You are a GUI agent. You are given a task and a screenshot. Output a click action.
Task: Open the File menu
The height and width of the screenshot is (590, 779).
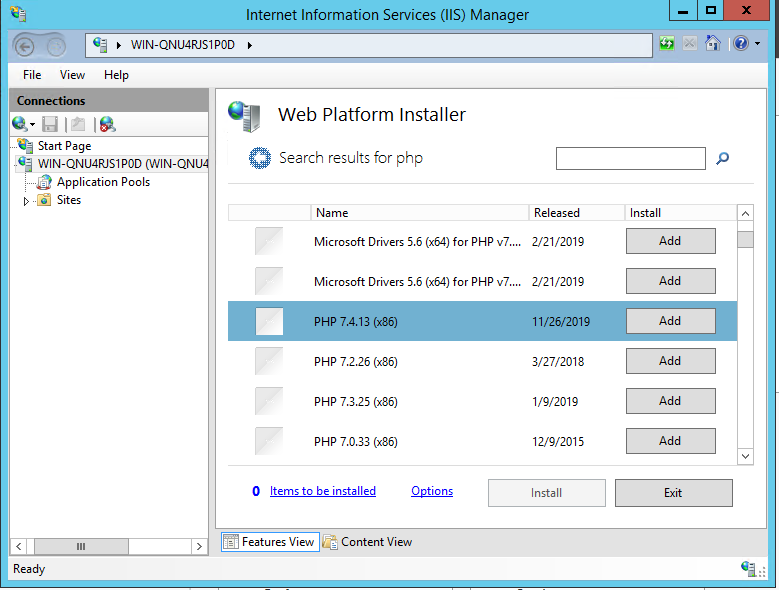[32, 75]
